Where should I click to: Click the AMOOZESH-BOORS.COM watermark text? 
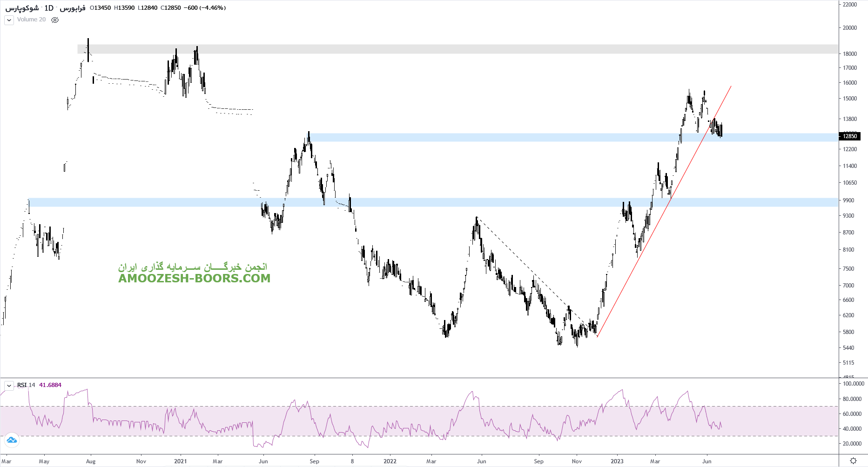click(194, 278)
